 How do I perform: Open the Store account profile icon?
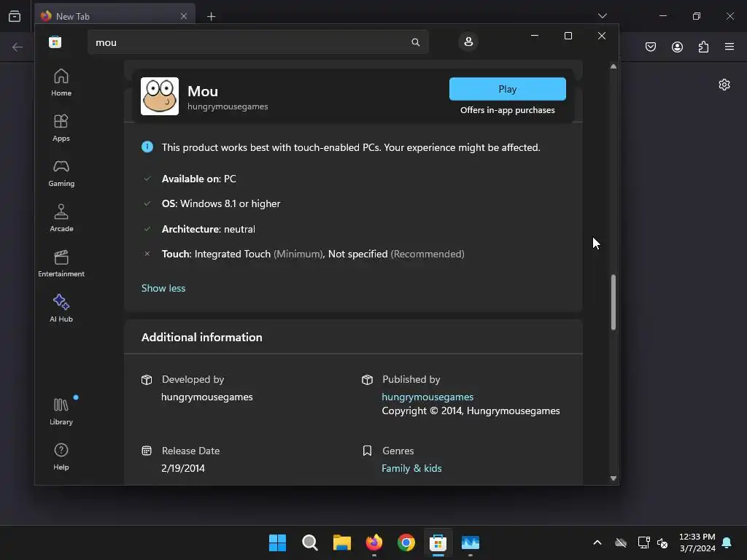tap(468, 42)
